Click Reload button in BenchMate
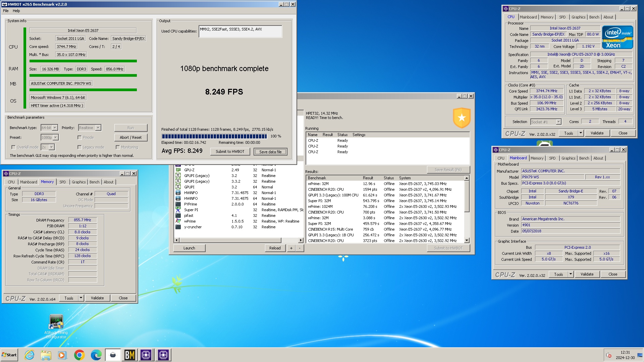 point(275,248)
